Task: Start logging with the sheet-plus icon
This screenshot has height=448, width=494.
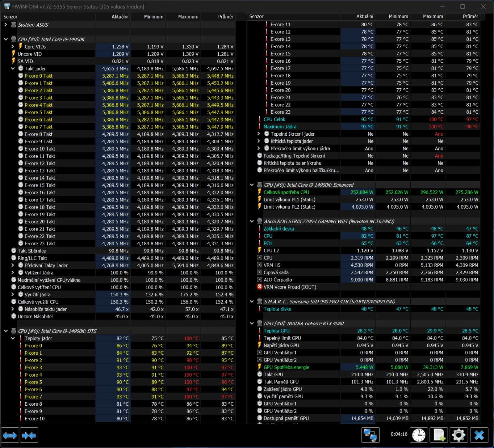Action: click(439, 435)
